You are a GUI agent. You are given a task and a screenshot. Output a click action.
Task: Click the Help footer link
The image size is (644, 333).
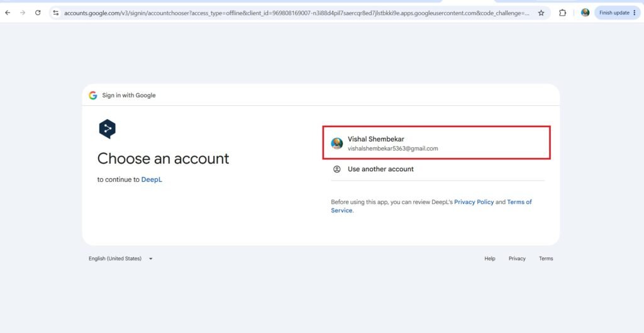click(x=489, y=259)
